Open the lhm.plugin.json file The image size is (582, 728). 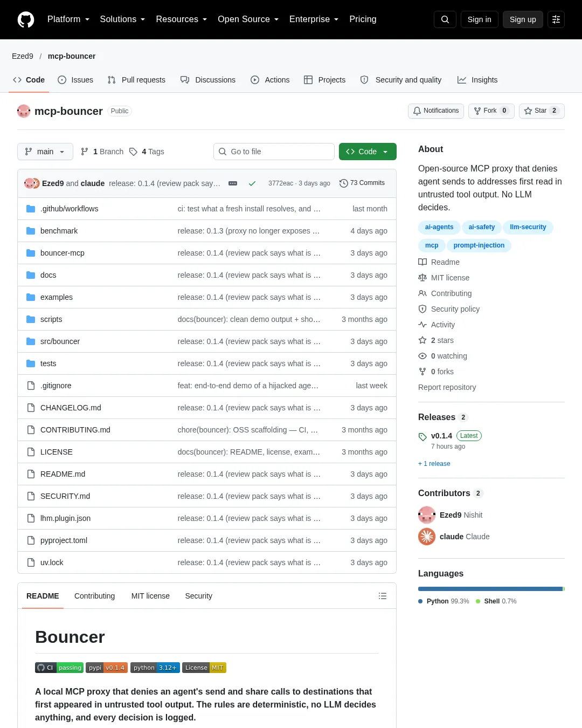[65, 518]
